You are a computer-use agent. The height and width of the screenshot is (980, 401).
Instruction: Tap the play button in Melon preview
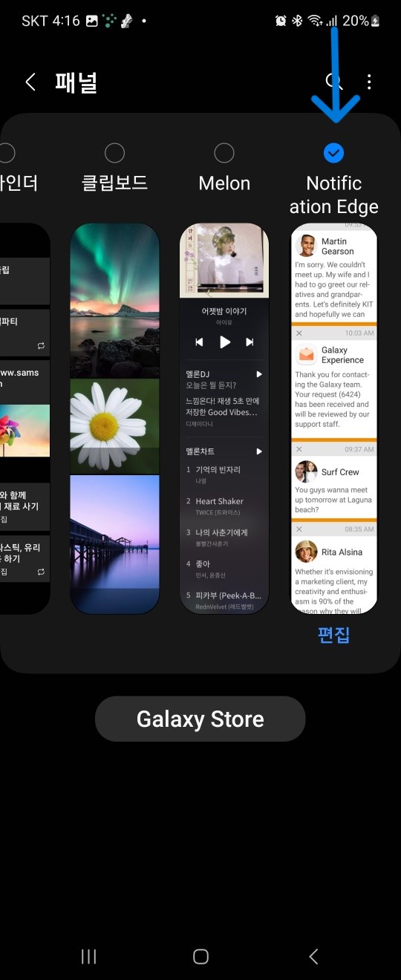(224, 342)
